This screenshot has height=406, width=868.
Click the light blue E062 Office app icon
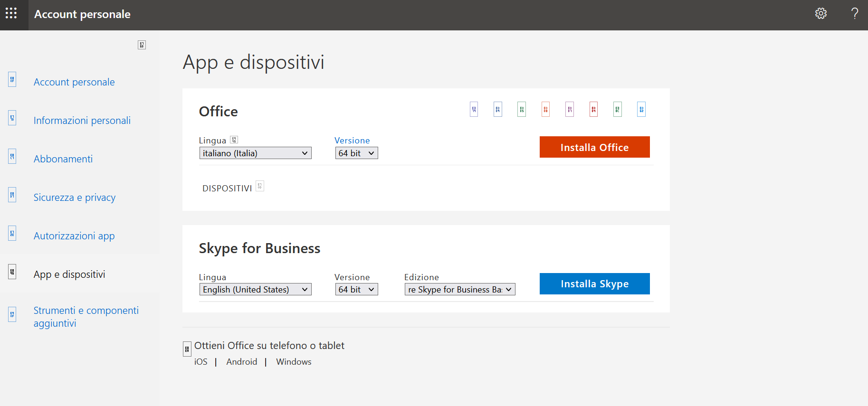pos(641,109)
